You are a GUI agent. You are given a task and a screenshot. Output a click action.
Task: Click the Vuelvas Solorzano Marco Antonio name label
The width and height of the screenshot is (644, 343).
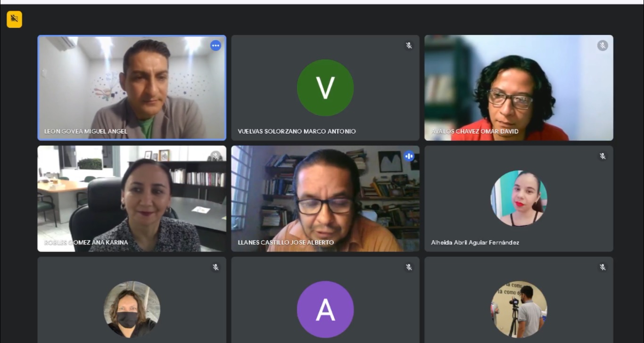[x=297, y=131]
